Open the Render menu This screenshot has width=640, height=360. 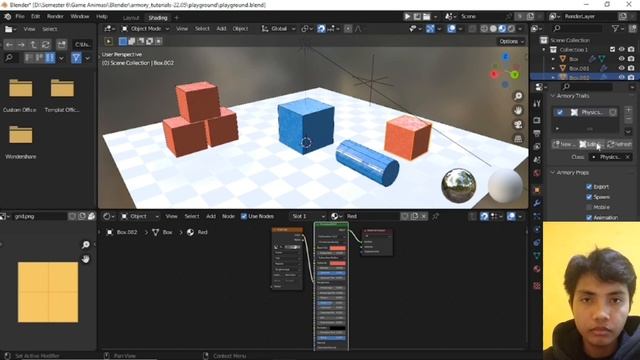tap(55, 17)
